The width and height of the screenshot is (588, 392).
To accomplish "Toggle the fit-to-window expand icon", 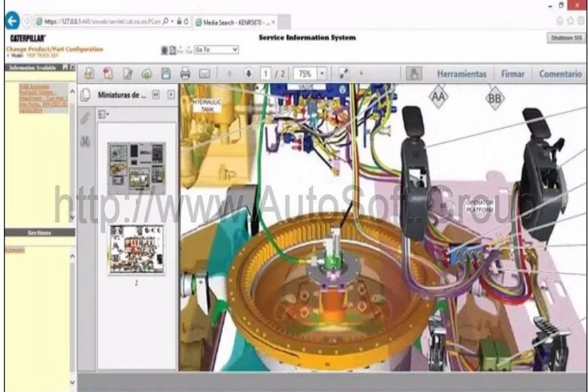I will pos(344,74).
